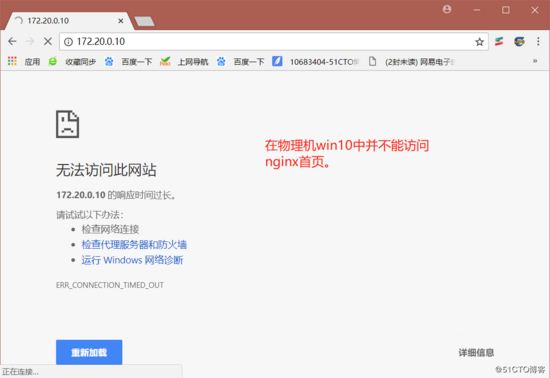Screen dimensions: 550x378
Task: Bookmark this page with the star icon
Action: click(479, 42)
